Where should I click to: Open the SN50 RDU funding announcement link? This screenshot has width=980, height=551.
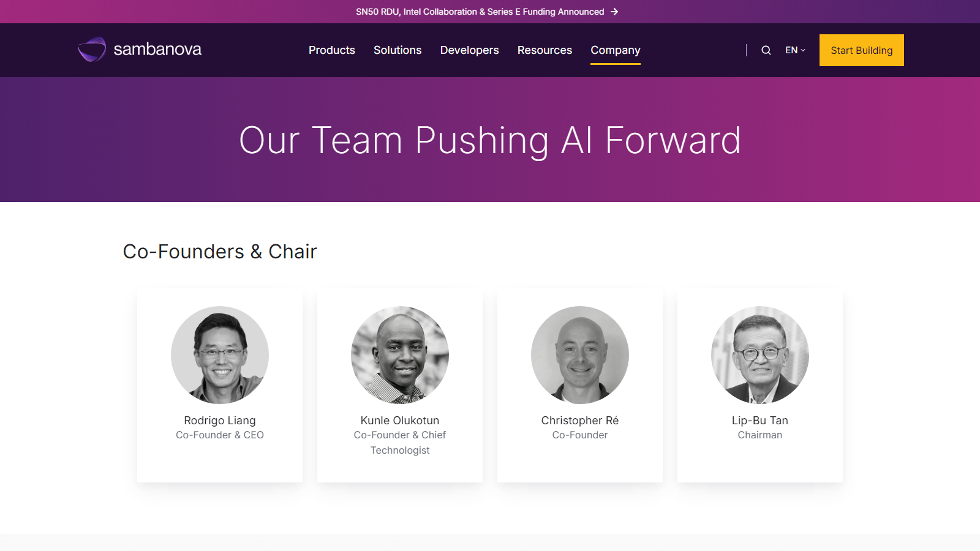click(480, 12)
